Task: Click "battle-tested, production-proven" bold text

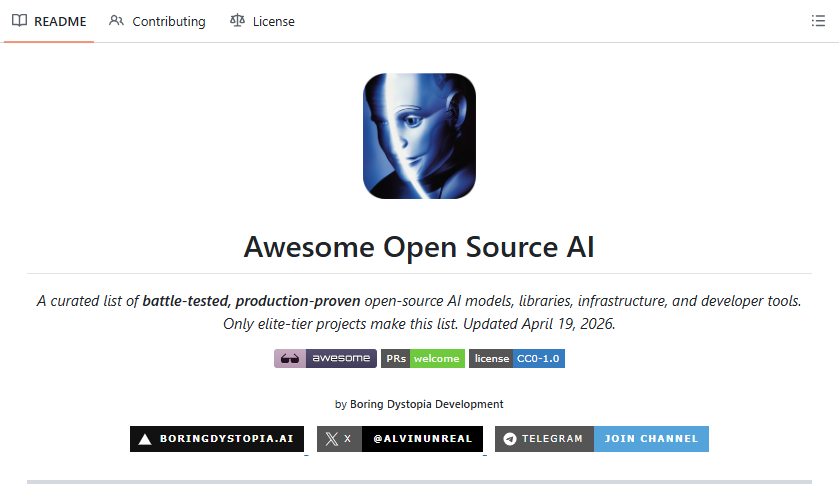Action: click(x=251, y=301)
